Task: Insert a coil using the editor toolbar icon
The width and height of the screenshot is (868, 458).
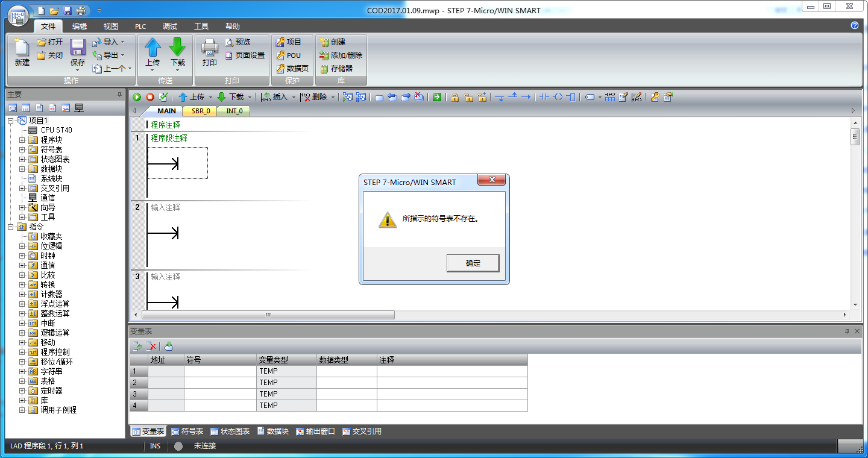Action: (558, 97)
